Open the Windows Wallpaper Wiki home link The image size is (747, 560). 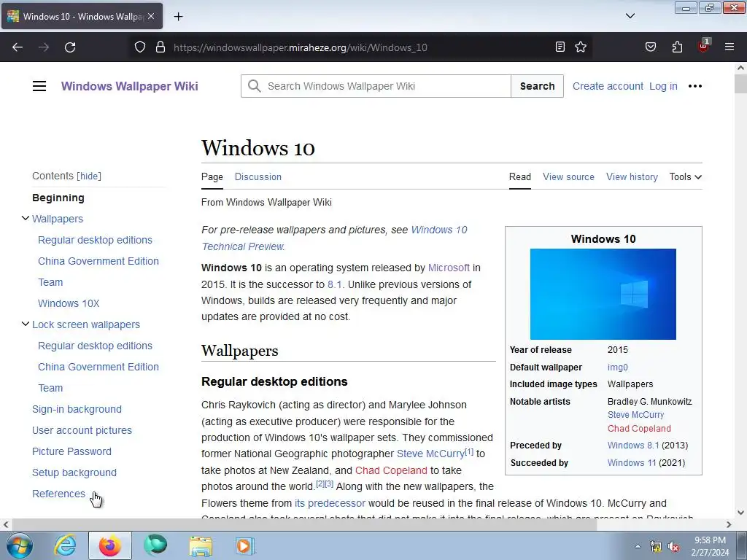(130, 86)
